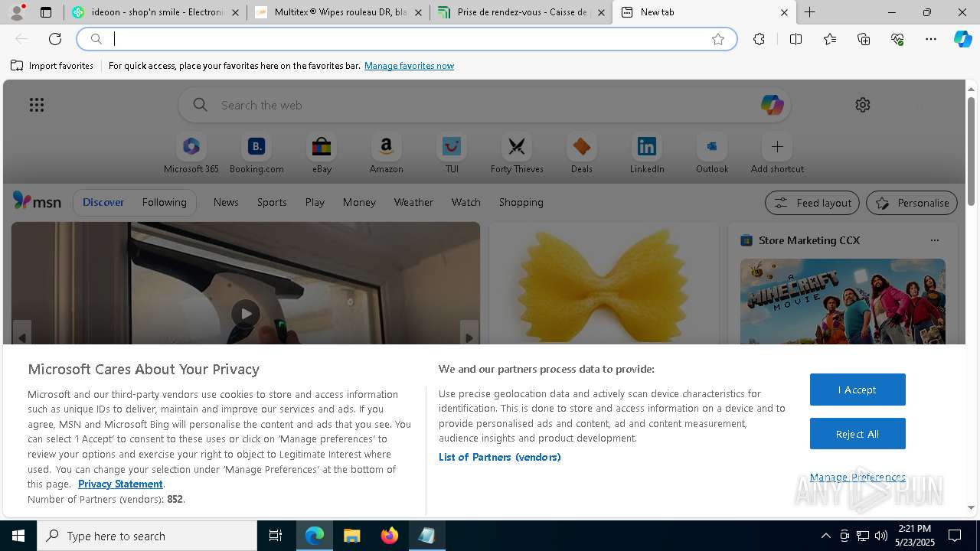Open the apps grid launcher
Image resolution: width=980 pixels, height=551 pixels.
point(37,105)
